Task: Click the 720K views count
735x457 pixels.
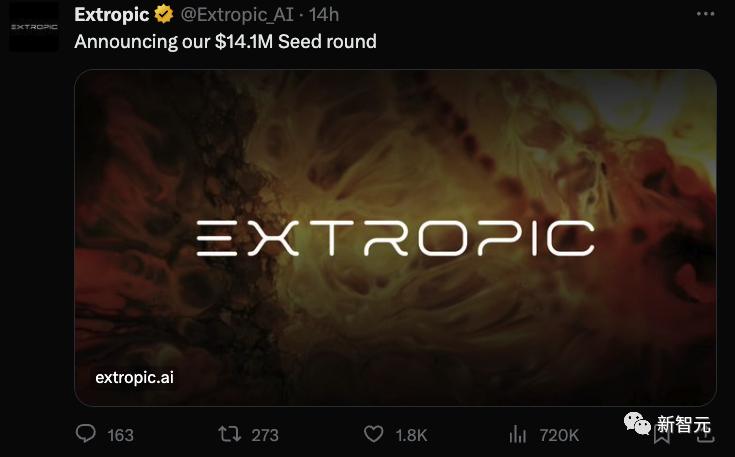Action: point(558,435)
